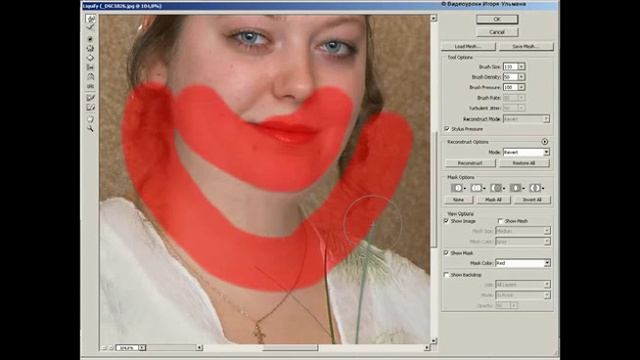
Task: Expand Mask Color dropdown
Action: (x=547, y=263)
